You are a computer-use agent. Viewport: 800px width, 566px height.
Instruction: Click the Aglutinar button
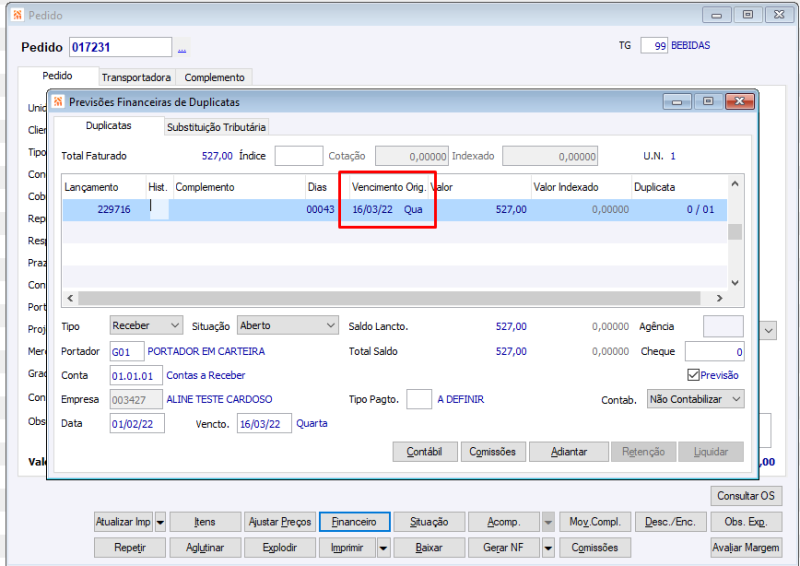(x=205, y=548)
